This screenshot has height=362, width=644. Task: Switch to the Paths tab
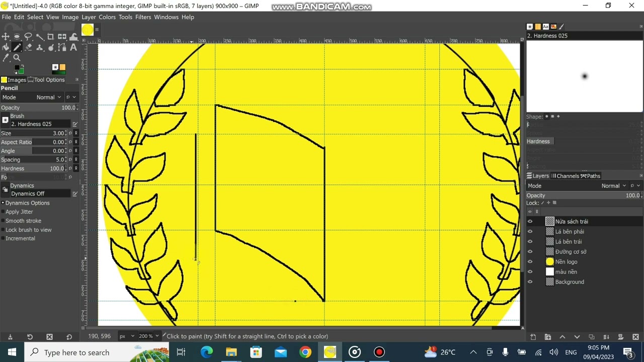591,176
